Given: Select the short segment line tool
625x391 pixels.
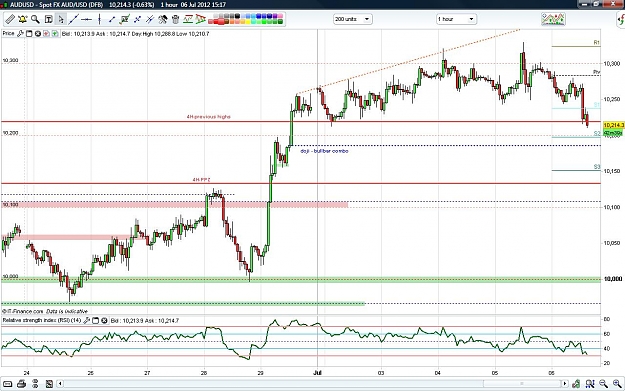Looking at the screenshot, I should (x=112, y=19).
